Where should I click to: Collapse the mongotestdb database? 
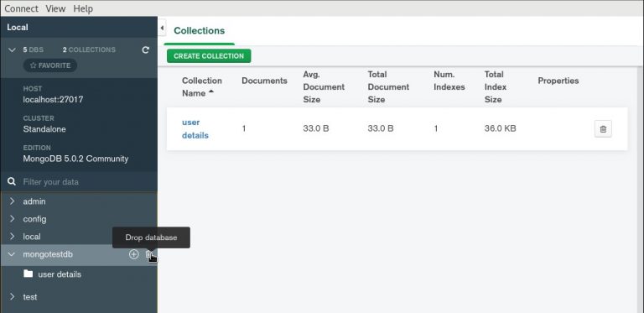(x=12, y=254)
